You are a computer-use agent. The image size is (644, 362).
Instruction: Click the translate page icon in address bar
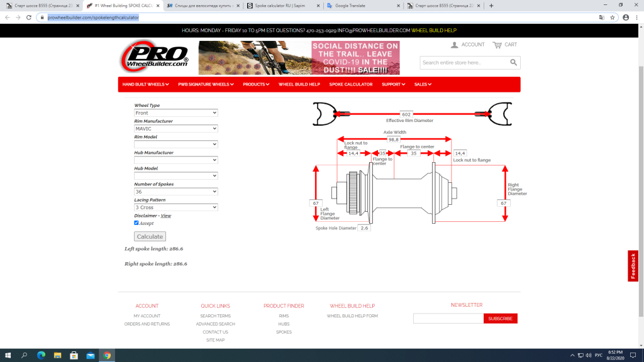click(x=601, y=18)
